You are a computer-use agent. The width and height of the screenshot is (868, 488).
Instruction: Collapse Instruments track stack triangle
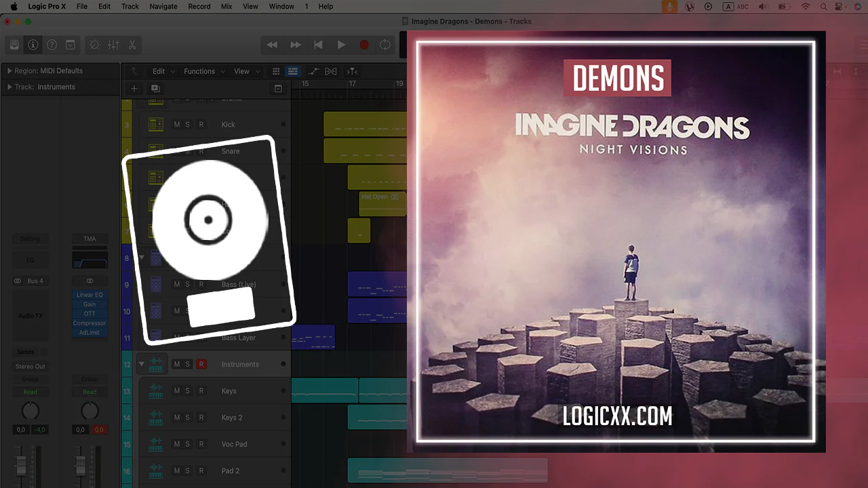pyautogui.click(x=142, y=364)
